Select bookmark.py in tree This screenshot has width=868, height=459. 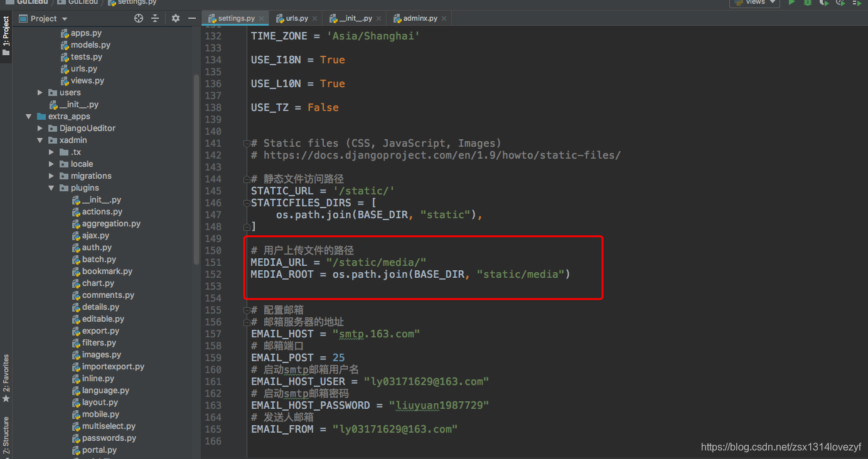tap(102, 272)
